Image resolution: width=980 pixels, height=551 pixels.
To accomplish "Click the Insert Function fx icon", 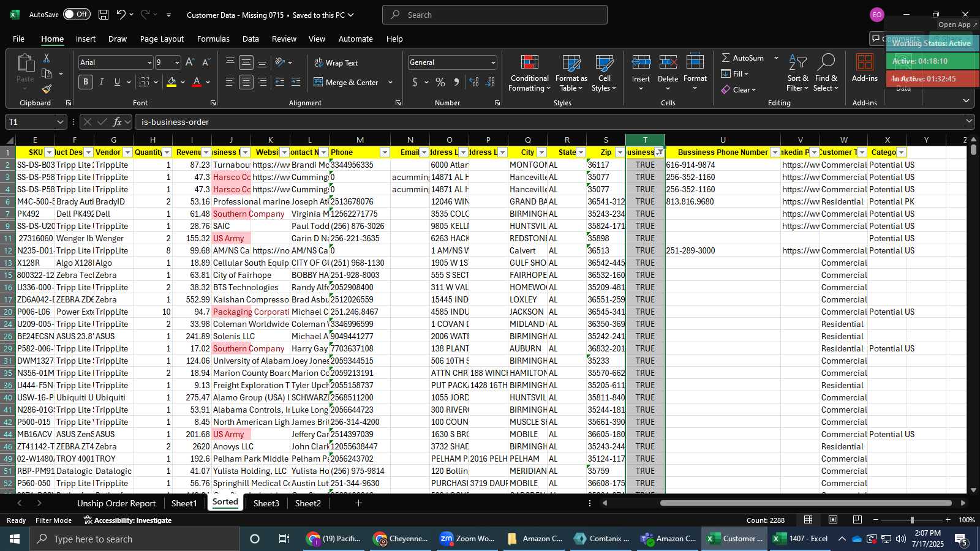I will tap(117, 122).
